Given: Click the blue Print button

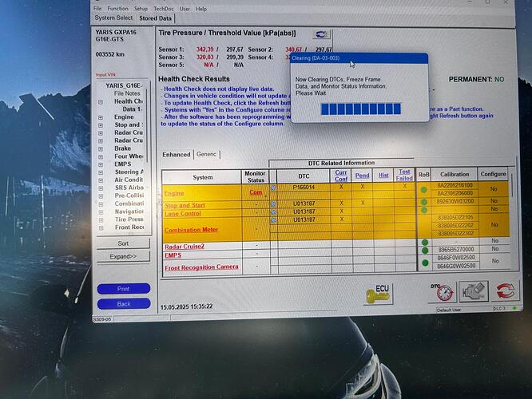Looking at the screenshot, I should click(123, 289).
